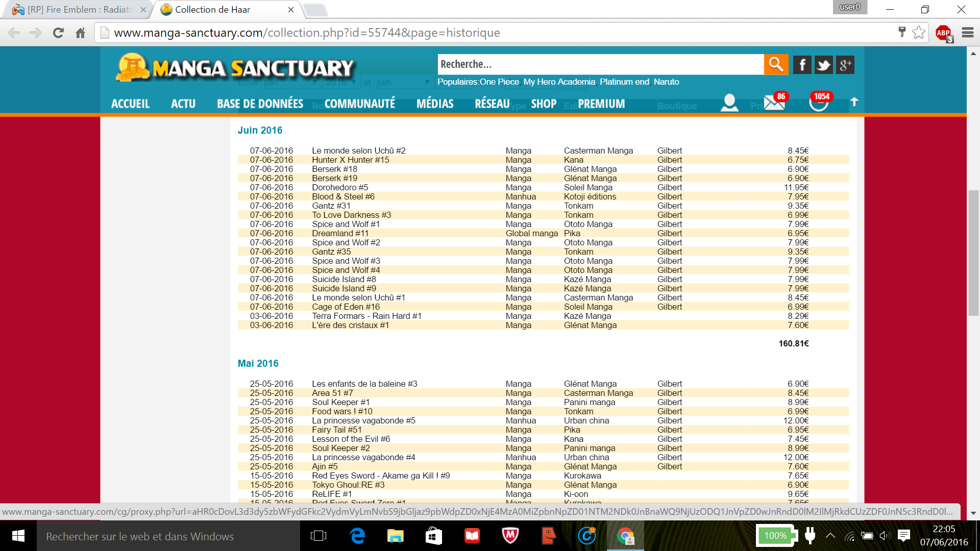The image size is (980, 551).
Task: Open Chrome hamburger menu
Action: [968, 33]
